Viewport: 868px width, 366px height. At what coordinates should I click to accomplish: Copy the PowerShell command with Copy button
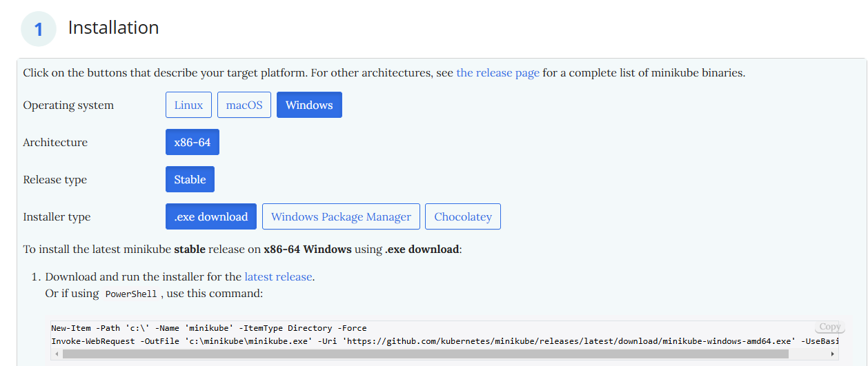point(830,327)
